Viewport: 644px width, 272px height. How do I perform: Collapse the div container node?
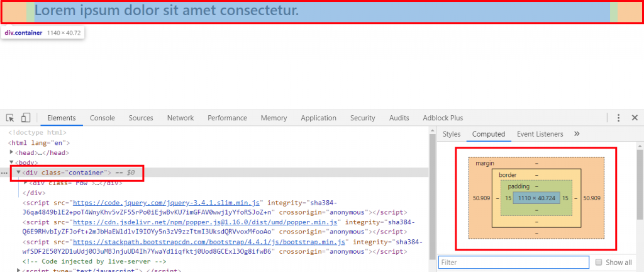[x=18, y=173]
